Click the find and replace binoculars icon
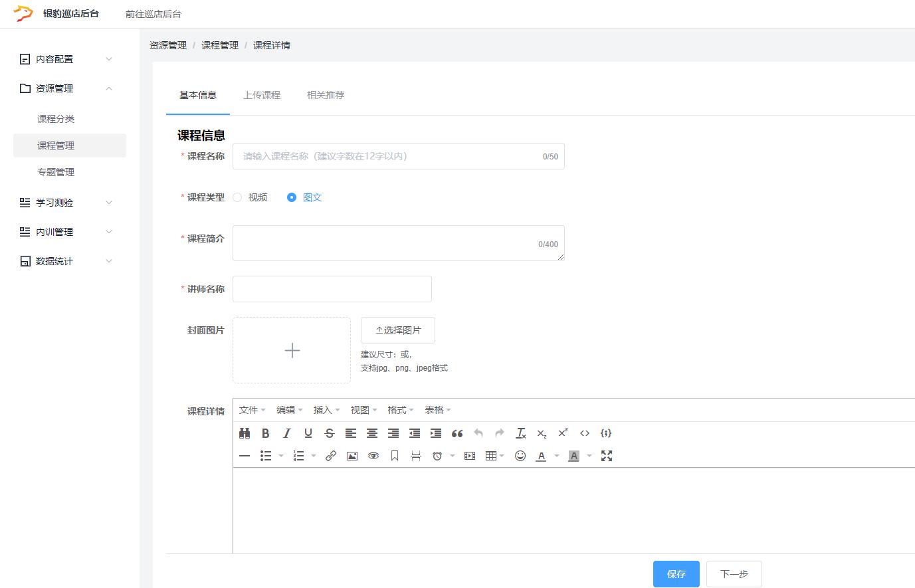 pyautogui.click(x=245, y=433)
